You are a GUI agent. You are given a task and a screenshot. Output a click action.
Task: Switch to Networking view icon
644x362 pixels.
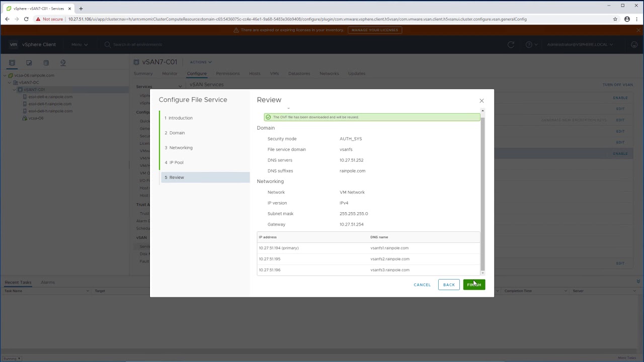click(x=63, y=63)
